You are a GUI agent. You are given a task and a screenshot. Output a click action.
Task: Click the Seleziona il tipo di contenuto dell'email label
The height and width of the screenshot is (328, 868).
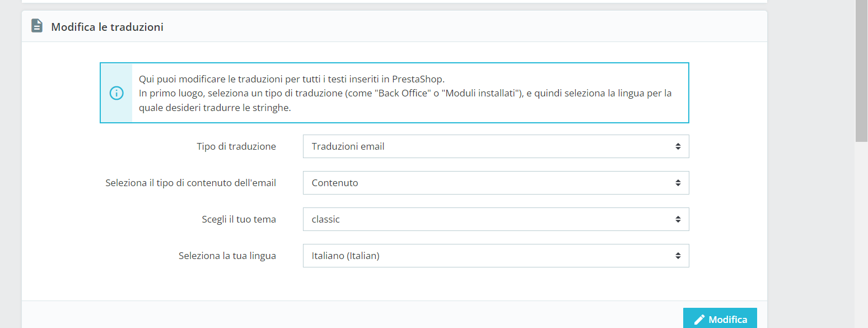click(190, 183)
